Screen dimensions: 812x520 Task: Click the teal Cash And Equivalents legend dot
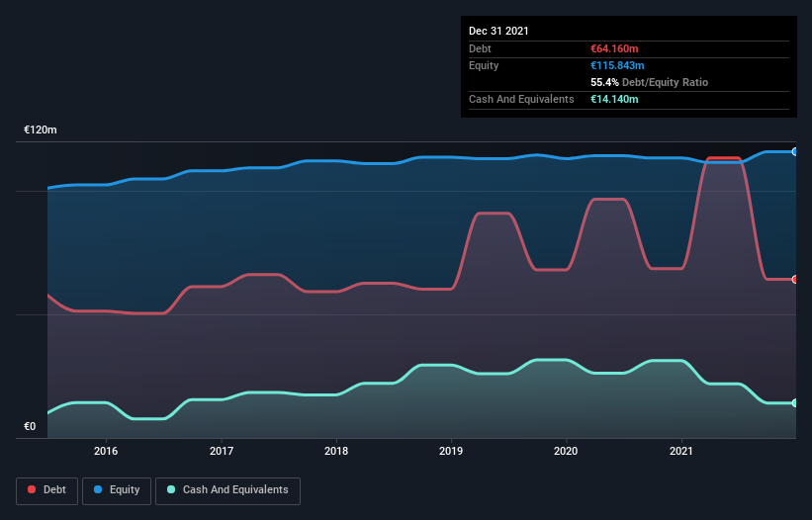click(x=171, y=489)
